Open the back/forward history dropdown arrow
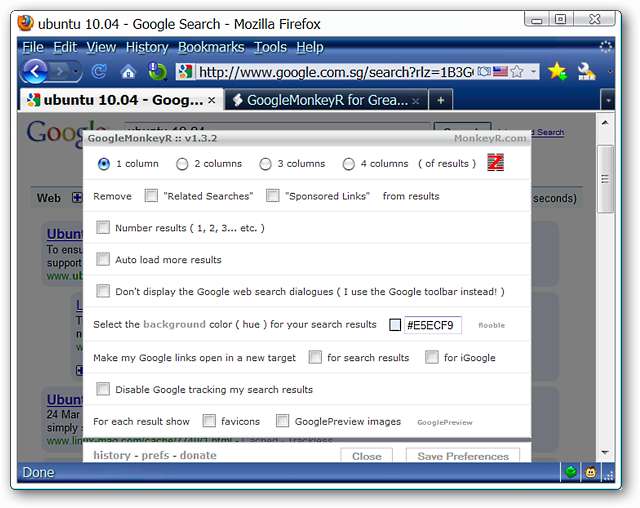The width and height of the screenshot is (640, 508). (x=76, y=72)
